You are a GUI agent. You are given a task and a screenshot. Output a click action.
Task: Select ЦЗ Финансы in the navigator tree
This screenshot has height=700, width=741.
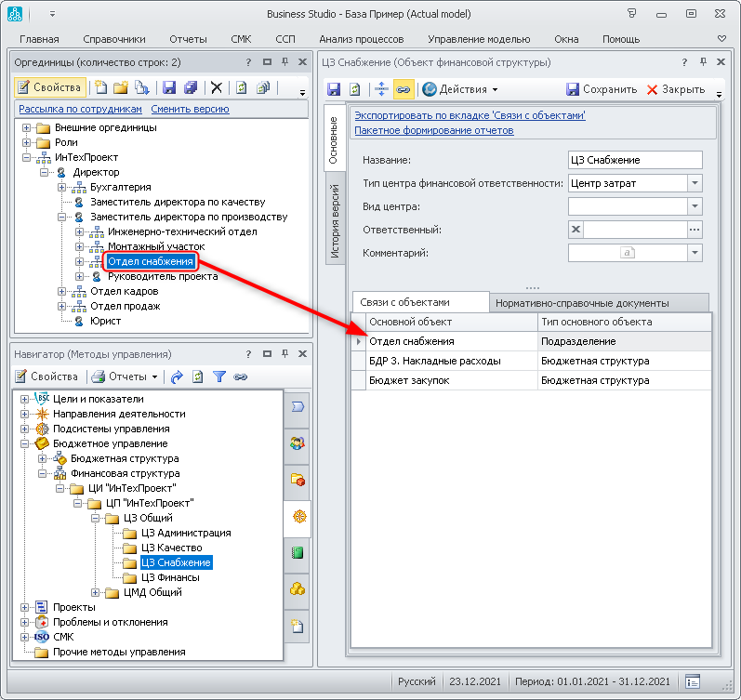coord(170,577)
